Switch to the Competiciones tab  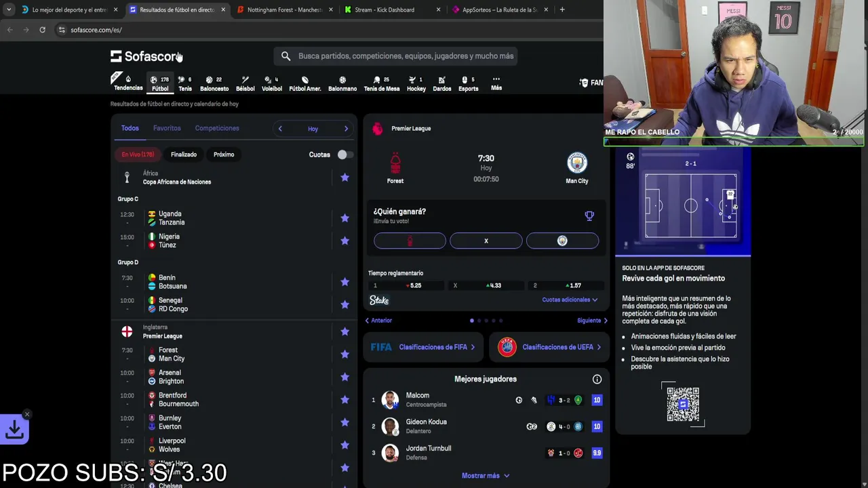click(x=217, y=128)
